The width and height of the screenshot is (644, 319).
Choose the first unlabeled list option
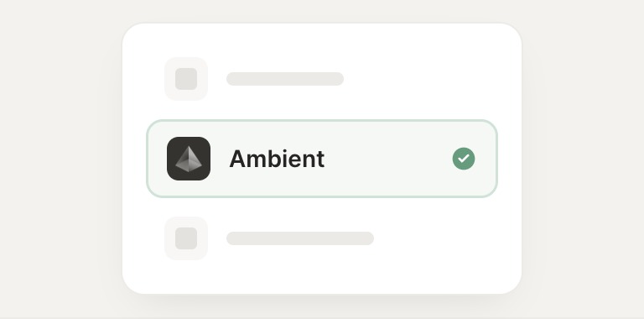[322, 79]
